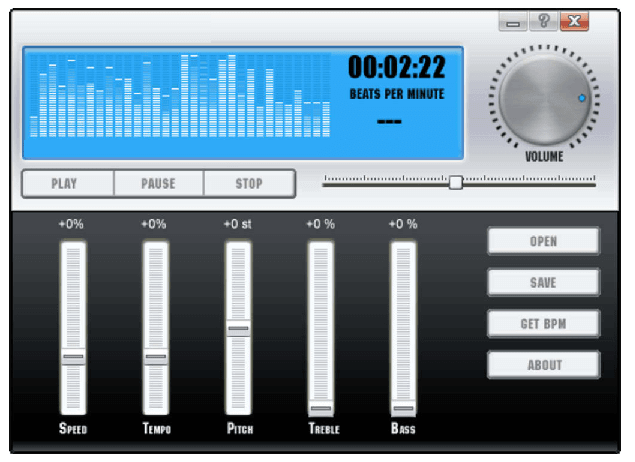Viewport: 635px width, 462px height.
Task: Click the Volume knob
Action: click(x=544, y=100)
